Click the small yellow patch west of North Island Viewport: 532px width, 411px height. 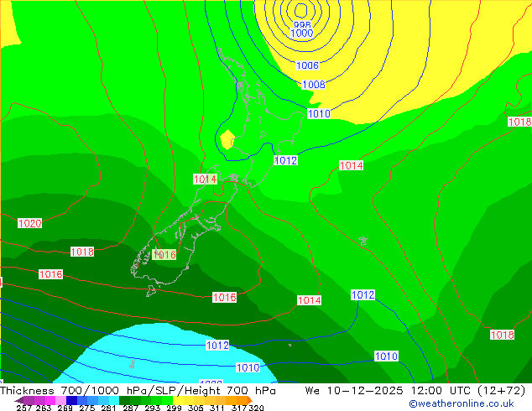pyautogui.click(x=227, y=139)
